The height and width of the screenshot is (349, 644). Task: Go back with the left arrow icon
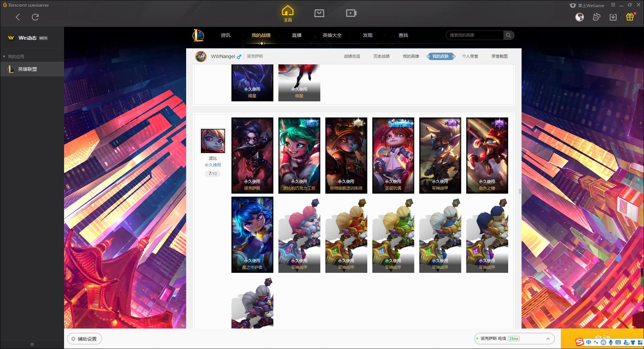coord(18,17)
